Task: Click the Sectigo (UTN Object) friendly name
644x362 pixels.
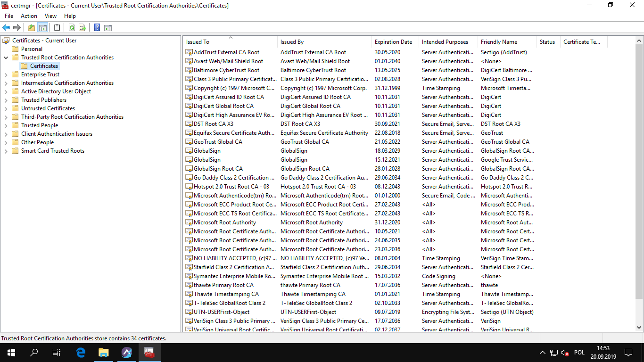Action: tap(507, 312)
